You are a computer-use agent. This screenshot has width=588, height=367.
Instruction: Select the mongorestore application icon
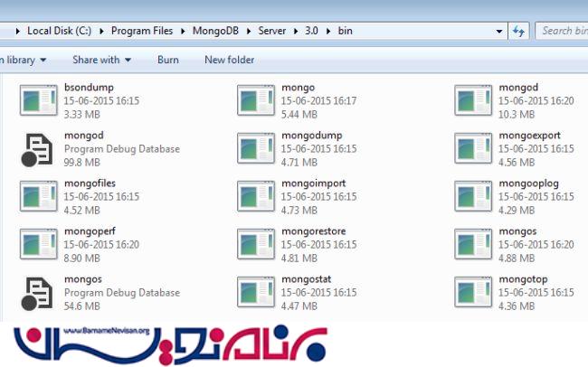click(x=256, y=244)
